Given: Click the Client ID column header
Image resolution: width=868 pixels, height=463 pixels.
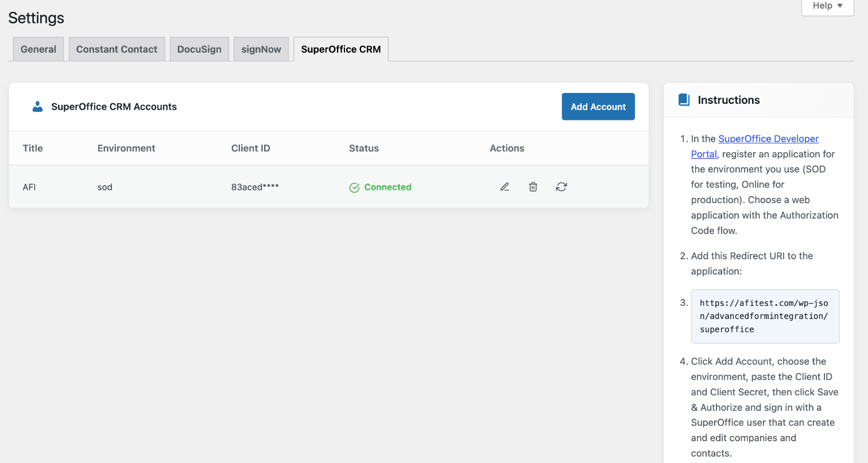Looking at the screenshot, I should coord(251,148).
